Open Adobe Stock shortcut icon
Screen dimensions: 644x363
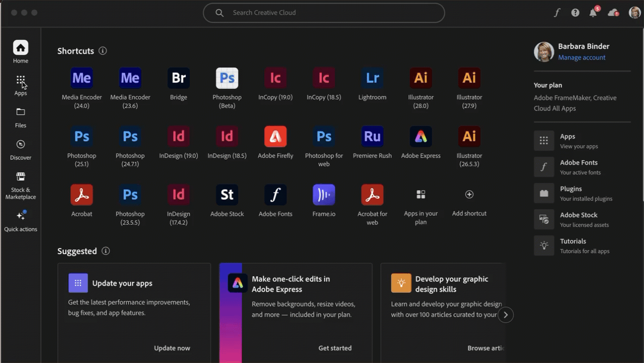coord(227,195)
